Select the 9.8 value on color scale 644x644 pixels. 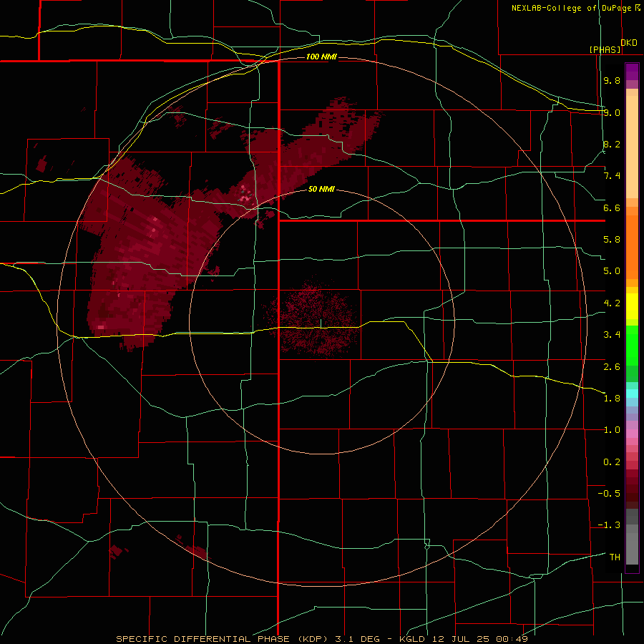coord(612,80)
